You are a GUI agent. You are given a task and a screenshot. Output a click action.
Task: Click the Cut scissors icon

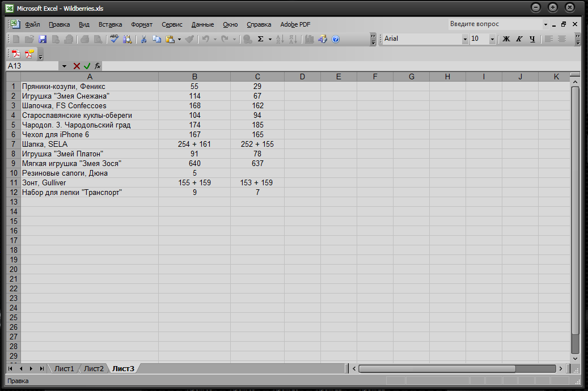pyautogui.click(x=144, y=39)
